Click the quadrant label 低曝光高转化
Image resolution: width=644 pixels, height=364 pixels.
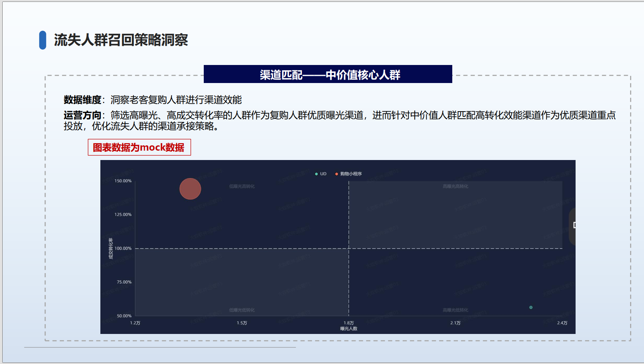coord(242,186)
